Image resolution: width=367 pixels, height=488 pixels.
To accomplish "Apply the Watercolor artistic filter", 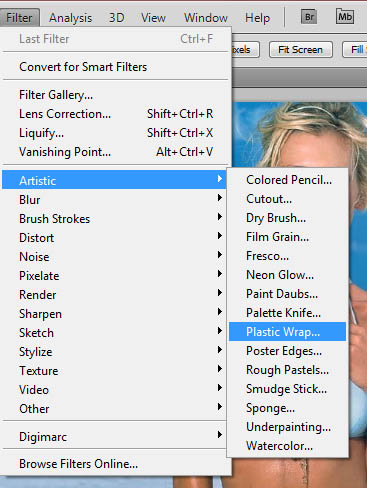I will pos(287,446).
